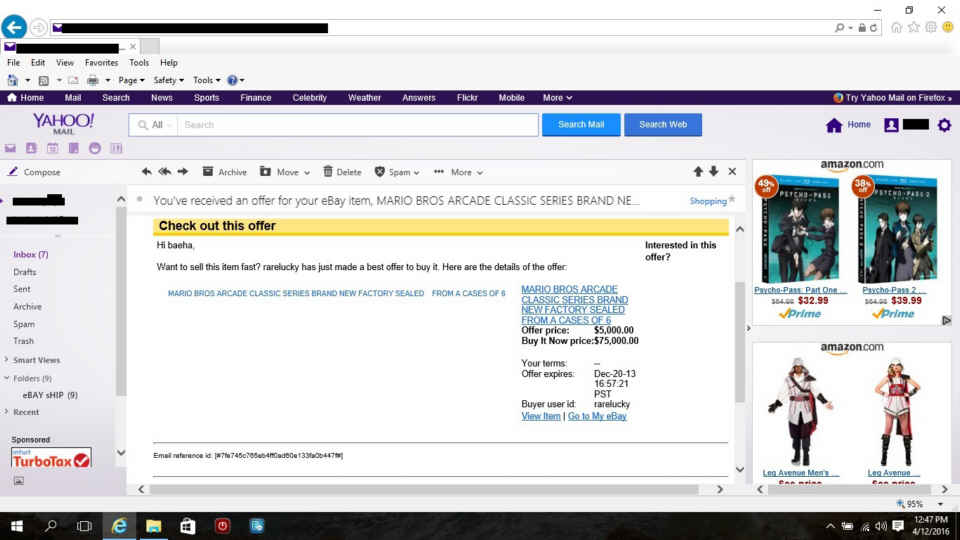This screenshot has height=540, width=960.
Task: Click the View Item link
Action: pos(541,416)
